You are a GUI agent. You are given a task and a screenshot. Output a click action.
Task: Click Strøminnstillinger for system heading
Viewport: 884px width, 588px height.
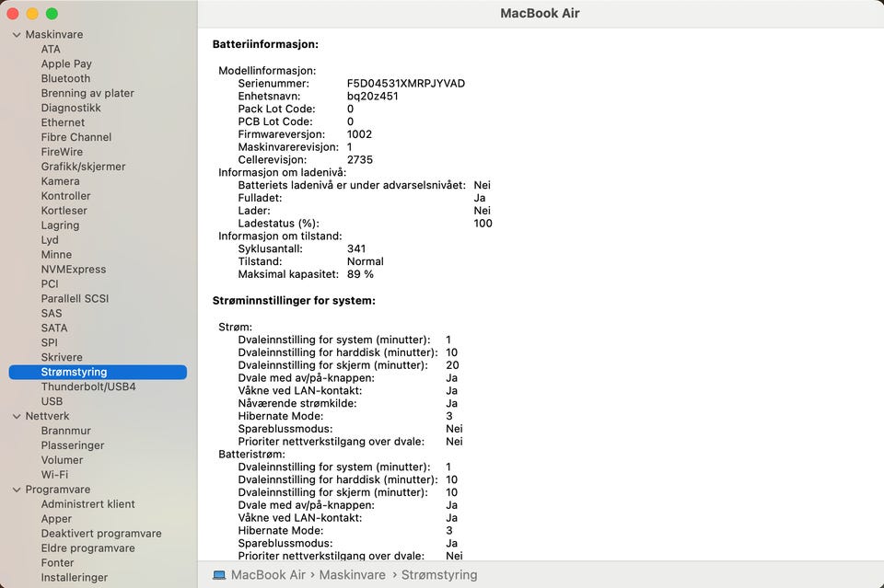(294, 300)
